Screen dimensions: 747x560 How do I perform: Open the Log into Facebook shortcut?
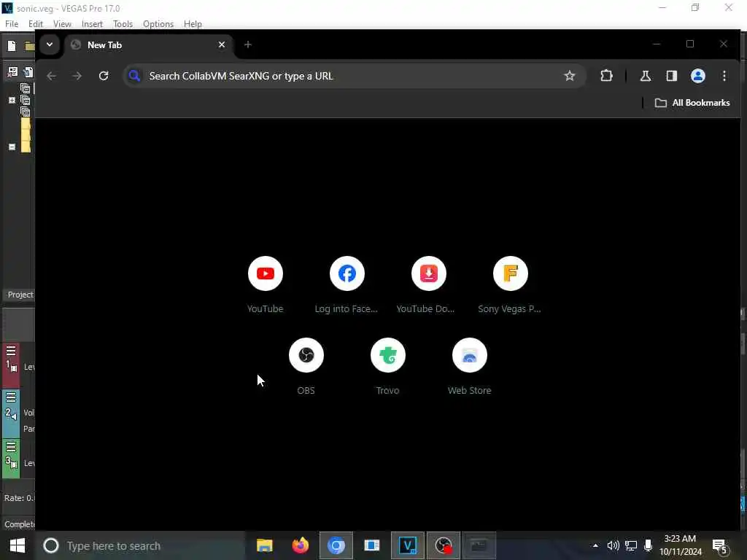tap(347, 285)
